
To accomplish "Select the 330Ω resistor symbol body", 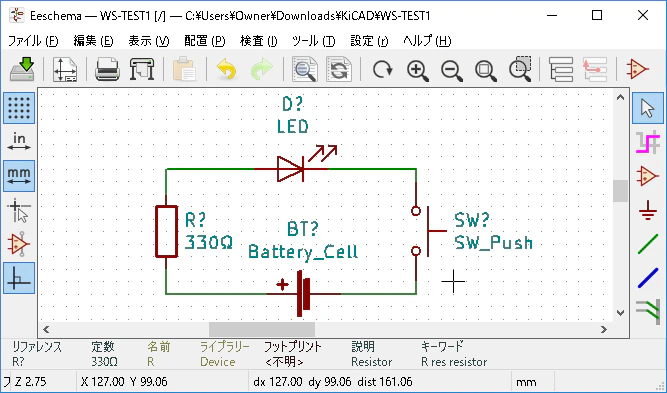I will [166, 232].
